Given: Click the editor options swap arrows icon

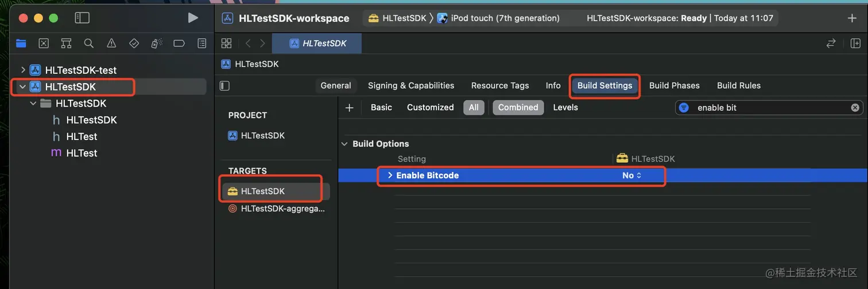Looking at the screenshot, I should (x=831, y=43).
